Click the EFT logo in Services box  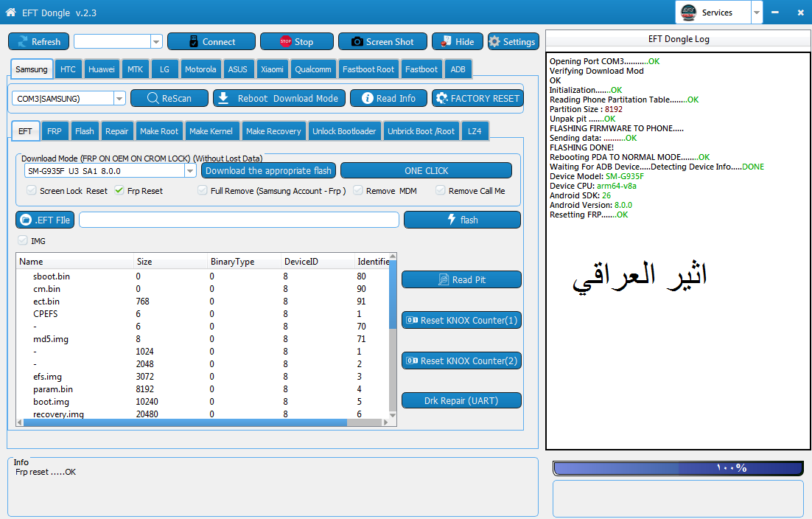(x=689, y=13)
